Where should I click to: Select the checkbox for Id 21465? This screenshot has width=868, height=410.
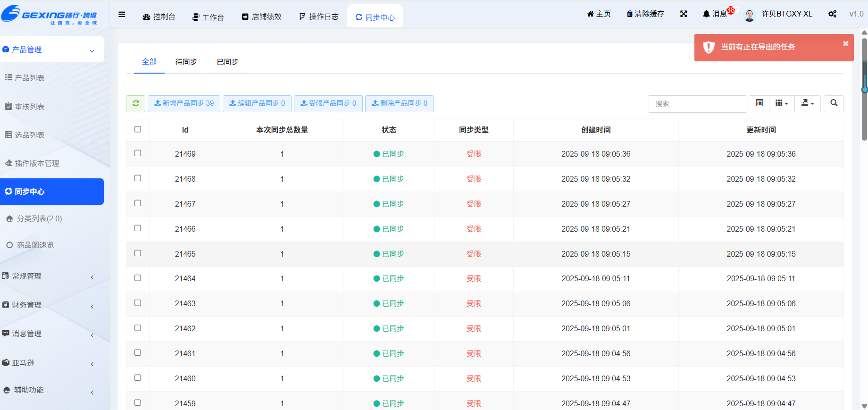(x=138, y=253)
